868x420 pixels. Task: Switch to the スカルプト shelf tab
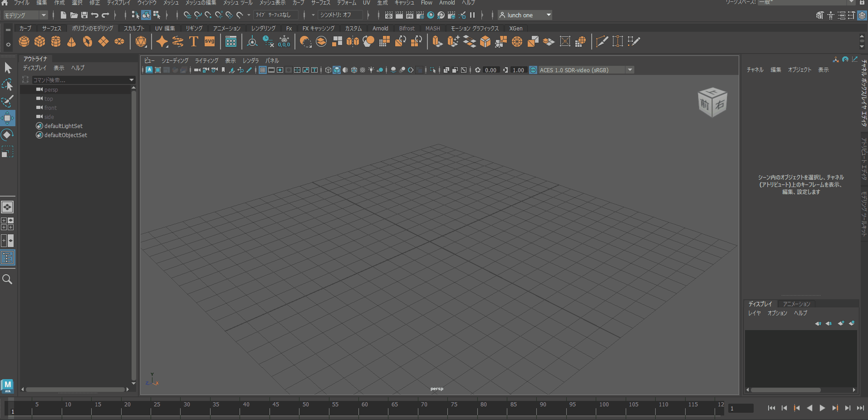click(x=134, y=28)
